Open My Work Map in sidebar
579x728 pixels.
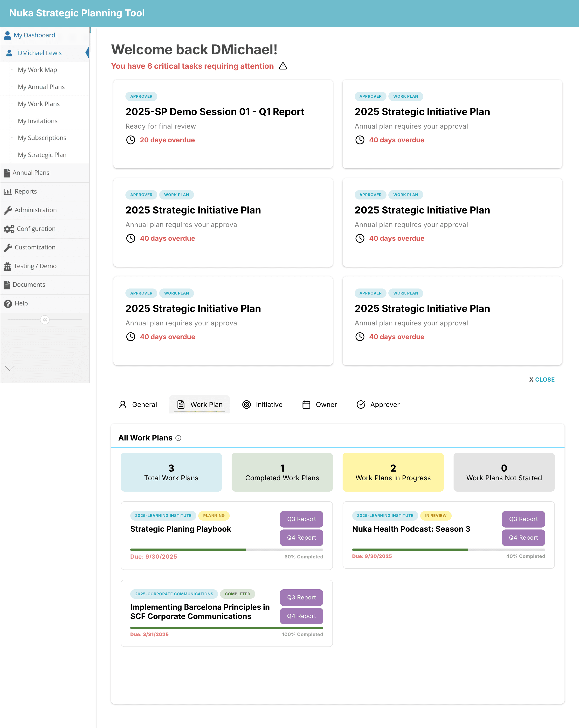pyautogui.click(x=37, y=70)
